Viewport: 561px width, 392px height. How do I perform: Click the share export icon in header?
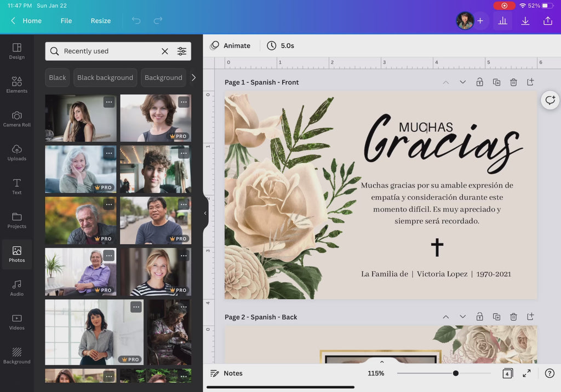pyautogui.click(x=548, y=21)
